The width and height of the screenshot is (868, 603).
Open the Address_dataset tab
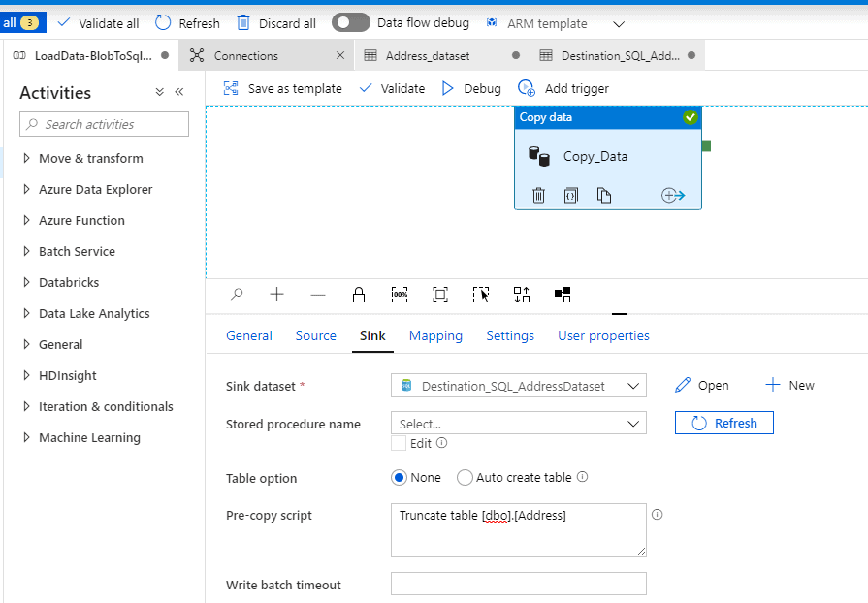point(428,55)
